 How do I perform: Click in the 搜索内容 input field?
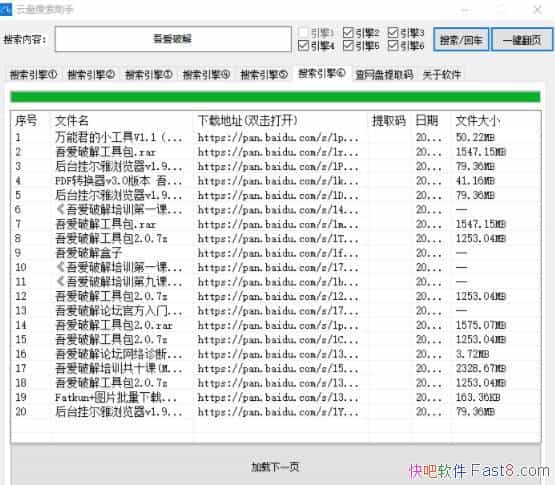(173, 39)
